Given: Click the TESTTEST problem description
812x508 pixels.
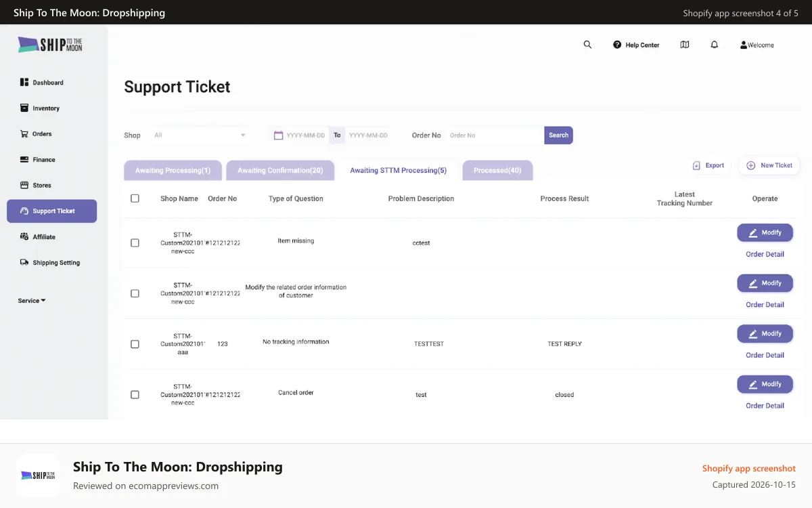Looking at the screenshot, I should 429,344.
